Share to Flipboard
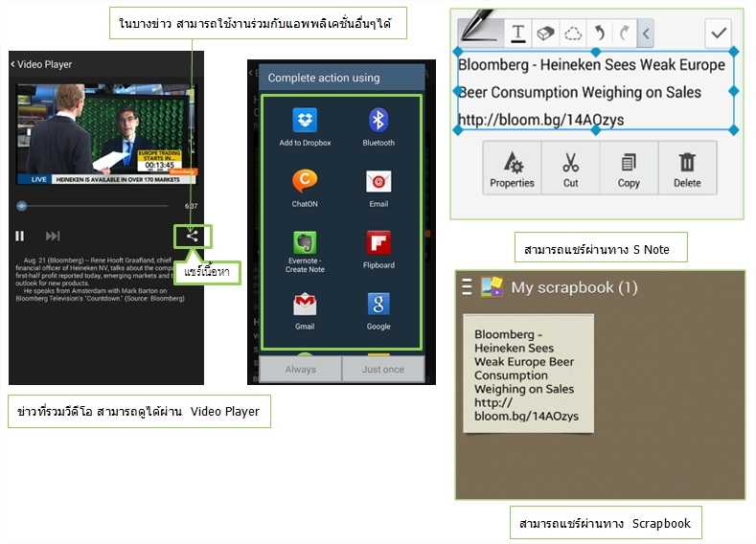 [x=378, y=250]
